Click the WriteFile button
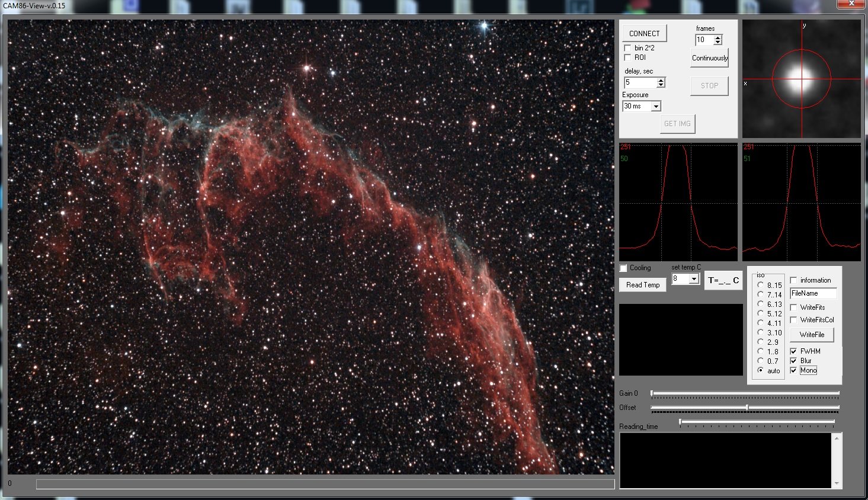This screenshot has width=868, height=500. 812,335
